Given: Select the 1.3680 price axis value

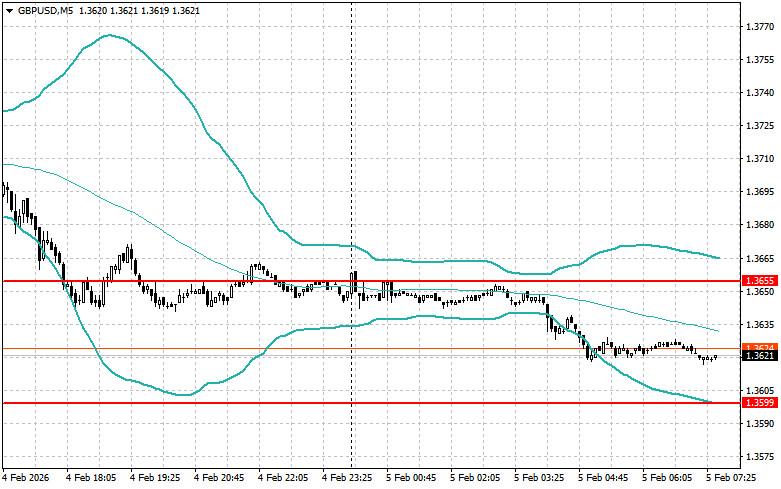Looking at the screenshot, I should coord(760,225).
